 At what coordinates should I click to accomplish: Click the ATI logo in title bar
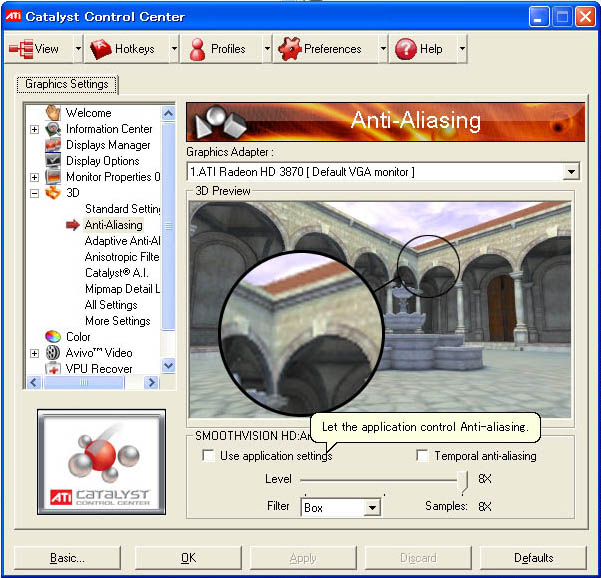(13, 16)
